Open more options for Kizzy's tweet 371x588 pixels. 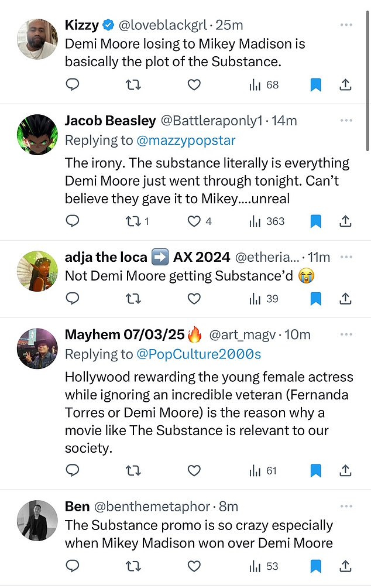pyautogui.click(x=346, y=25)
